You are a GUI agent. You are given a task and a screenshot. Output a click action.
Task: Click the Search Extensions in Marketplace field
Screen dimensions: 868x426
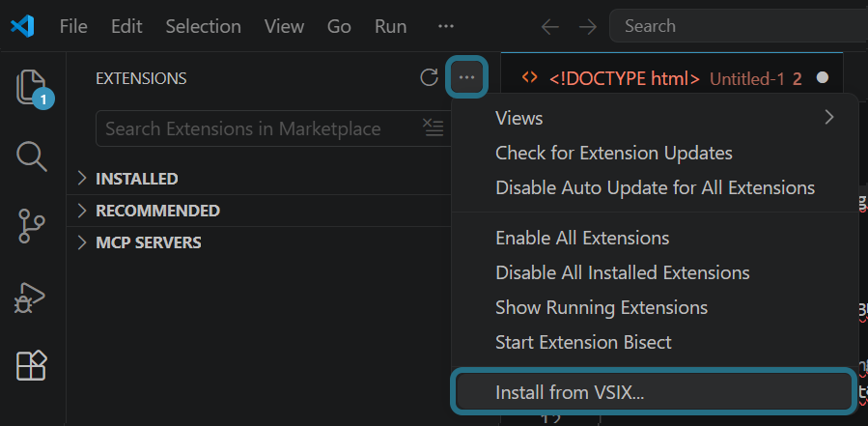[x=274, y=128]
